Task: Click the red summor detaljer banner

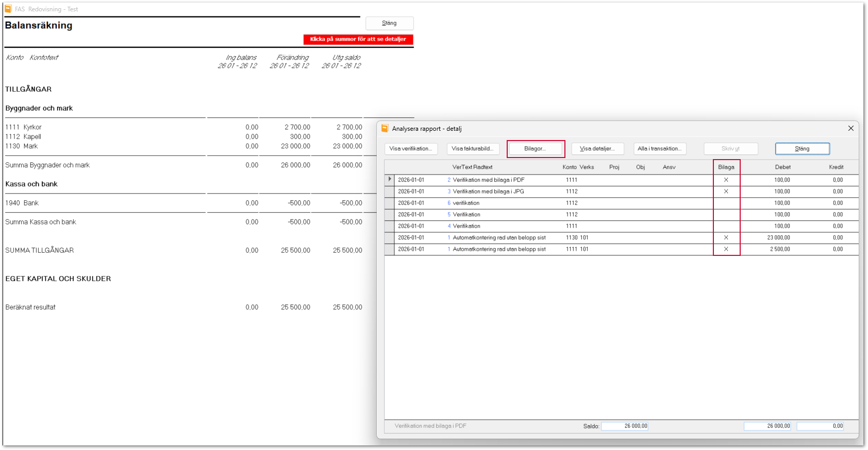Action: [x=358, y=39]
